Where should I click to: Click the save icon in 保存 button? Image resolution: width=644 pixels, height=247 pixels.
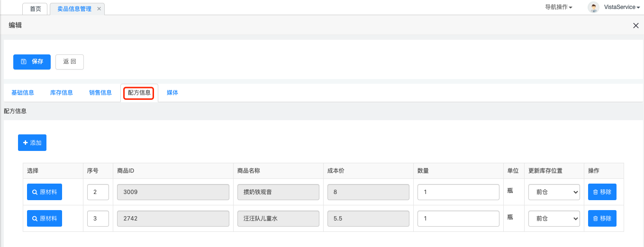pyautogui.click(x=24, y=62)
